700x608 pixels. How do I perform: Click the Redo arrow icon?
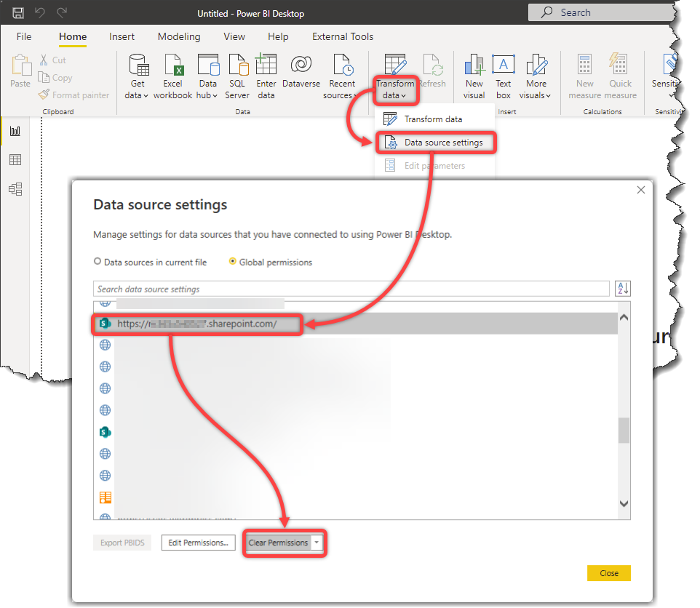click(62, 13)
